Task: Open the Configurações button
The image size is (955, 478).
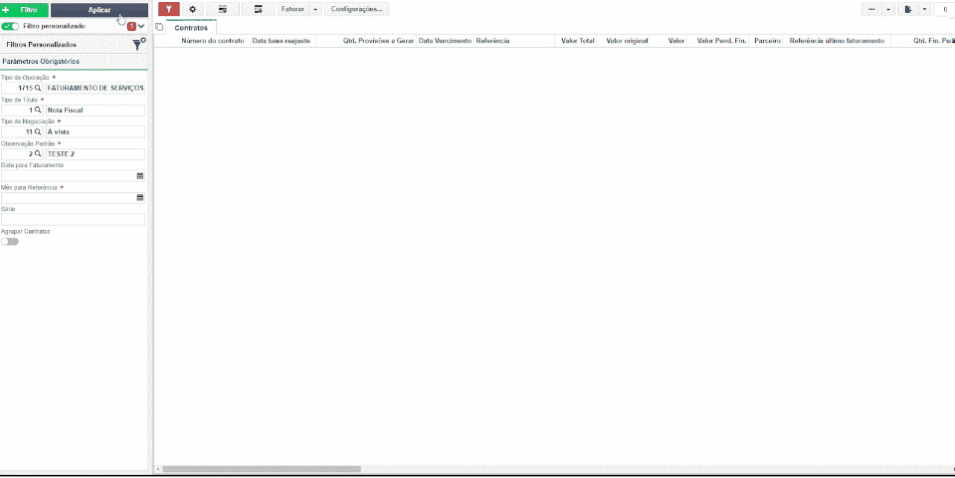Action: coord(356,9)
